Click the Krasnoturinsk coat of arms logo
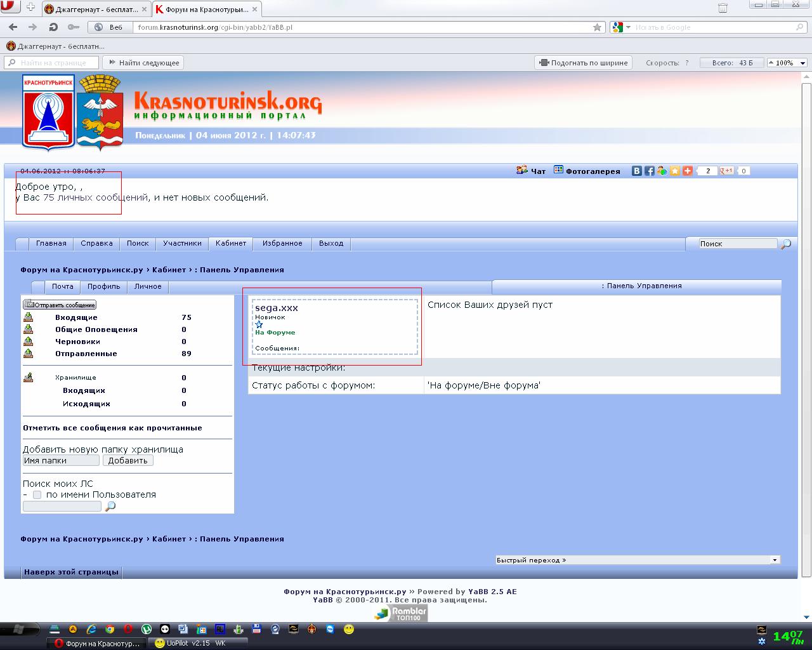This screenshot has height=650, width=812. pos(100,112)
